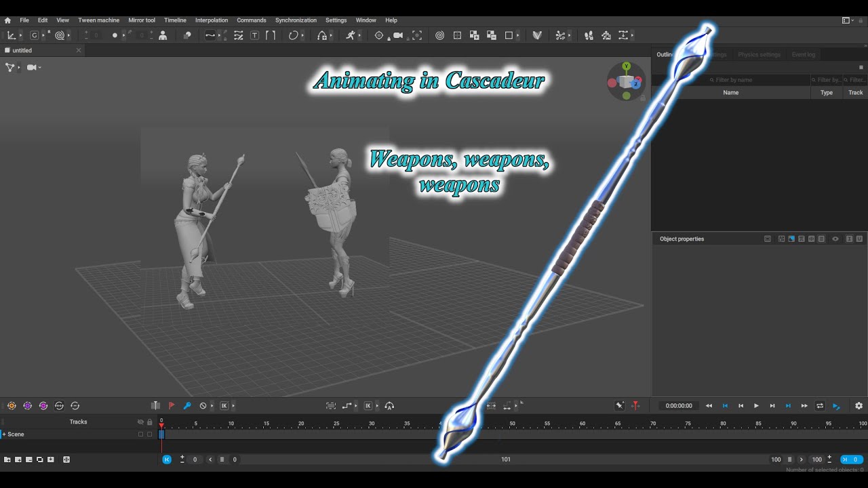Click the 0:00:00:00 timecode field
The width and height of the screenshot is (868, 488).
tap(679, 406)
